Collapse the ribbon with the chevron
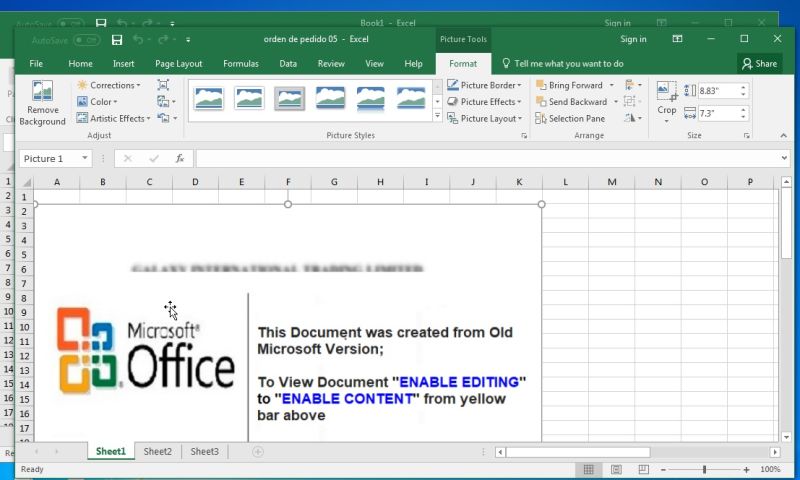Image resolution: width=800 pixels, height=480 pixels. tap(783, 135)
